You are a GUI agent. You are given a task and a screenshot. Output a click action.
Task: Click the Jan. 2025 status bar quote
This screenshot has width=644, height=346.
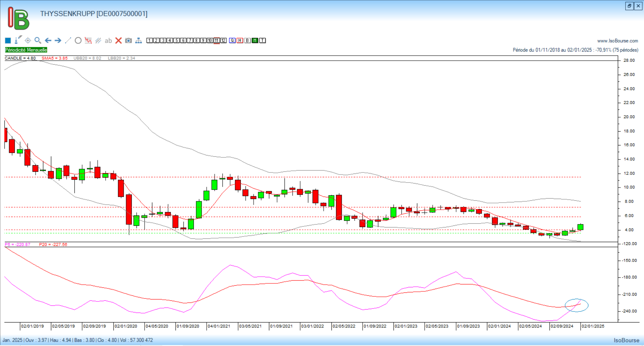[77, 340]
